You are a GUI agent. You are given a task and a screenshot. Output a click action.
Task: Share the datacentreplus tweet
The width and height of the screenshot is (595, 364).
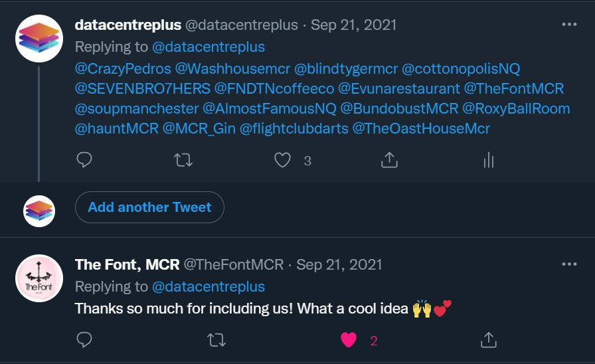(389, 160)
